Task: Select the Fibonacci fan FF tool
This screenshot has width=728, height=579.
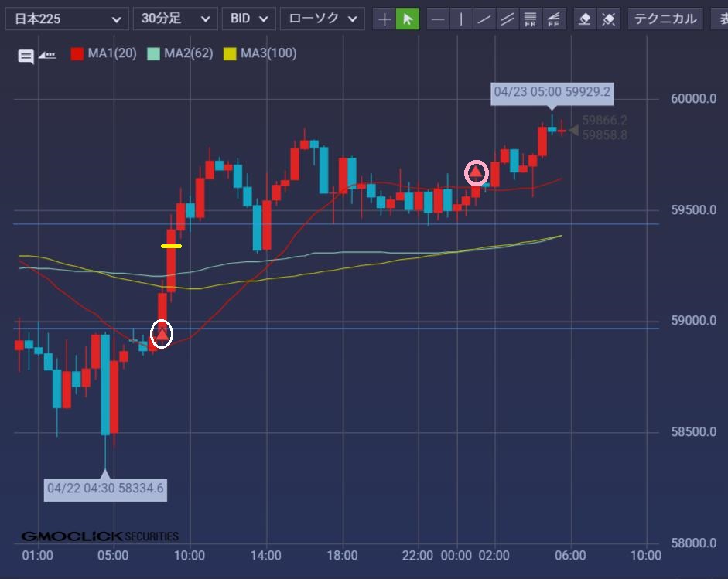Action: (553, 19)
